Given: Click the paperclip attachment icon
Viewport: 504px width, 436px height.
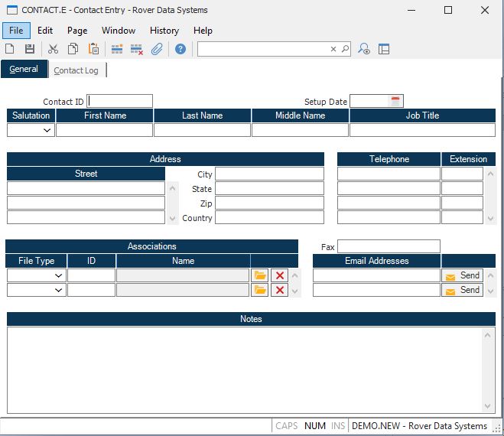Looking at the screenshot, I should [x=157, y=49].
